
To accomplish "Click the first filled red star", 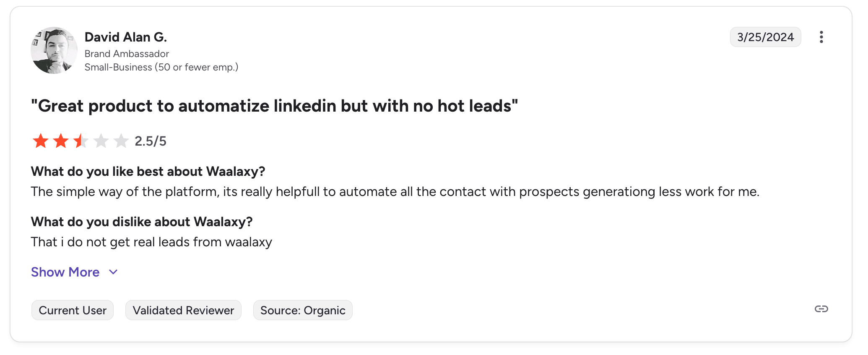I will (41, 141).
